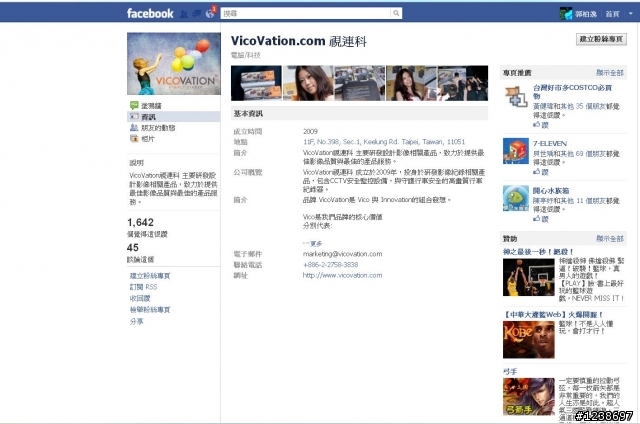Click the user name beside the top avatar
This screenshot has width=640, height=424.
tap(586, 14)
